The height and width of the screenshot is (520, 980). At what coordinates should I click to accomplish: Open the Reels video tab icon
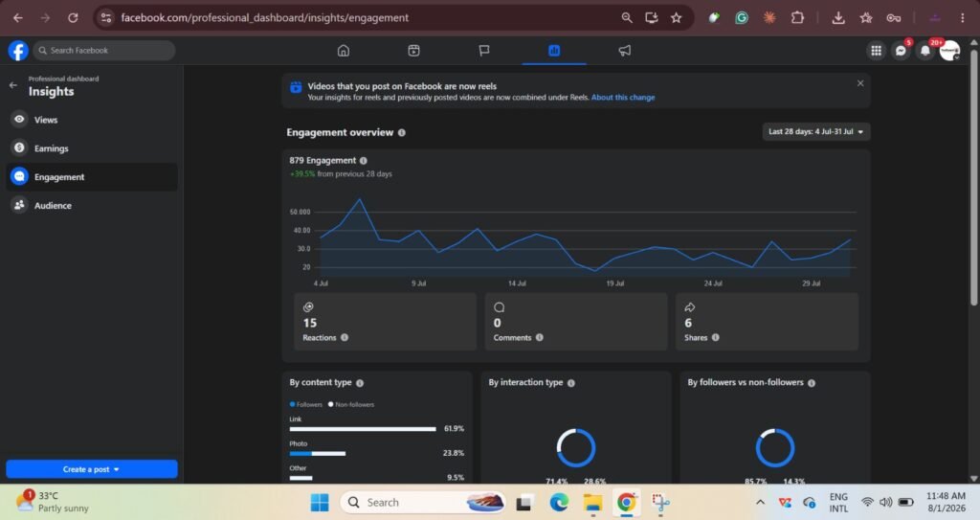click(413, 51)
